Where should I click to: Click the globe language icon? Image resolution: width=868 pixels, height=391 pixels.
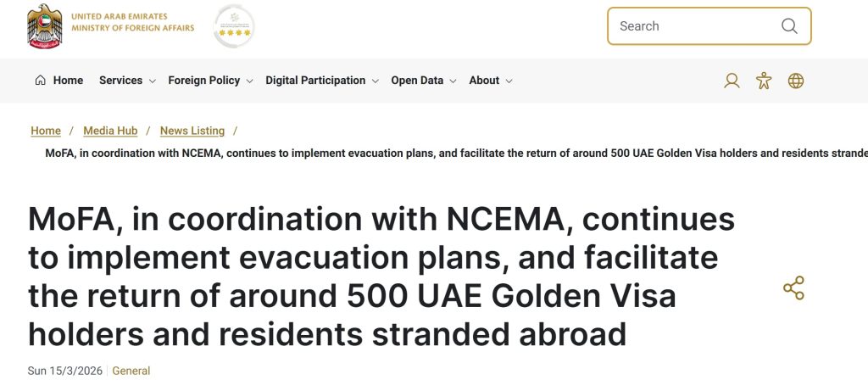click(x=796, y=81)
